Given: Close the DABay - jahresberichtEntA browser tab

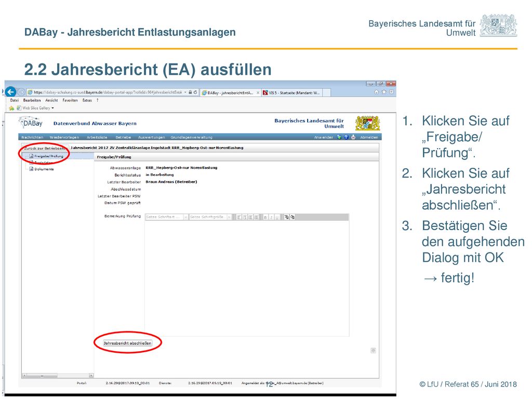Looking at the screenshot, I should point(258,92).
